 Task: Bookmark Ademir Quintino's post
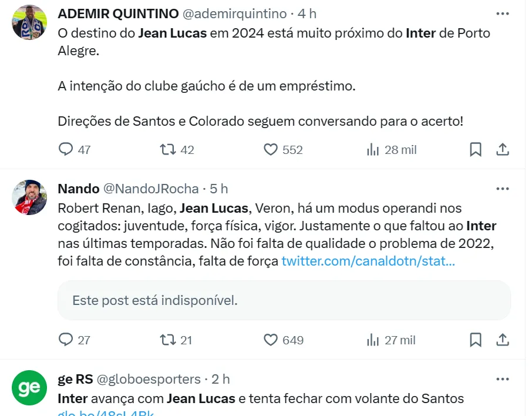[476, 150]
